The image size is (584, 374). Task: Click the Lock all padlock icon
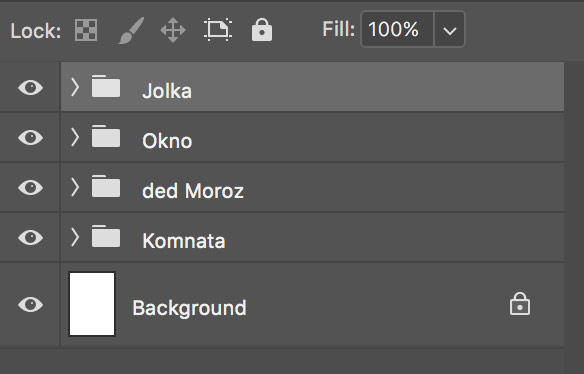point(262,29)
